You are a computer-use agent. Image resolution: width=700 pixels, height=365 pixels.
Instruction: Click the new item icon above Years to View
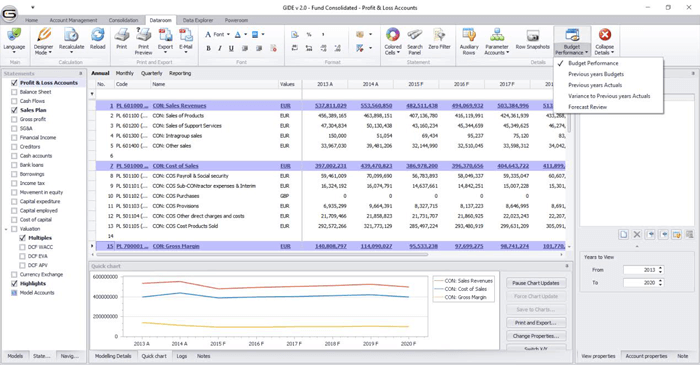pos(624,235)
